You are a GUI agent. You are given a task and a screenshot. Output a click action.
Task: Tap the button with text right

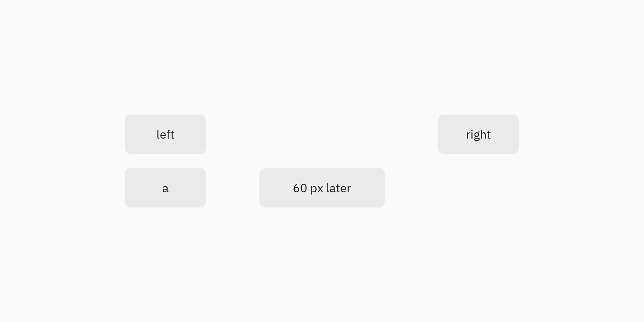[x=479, y=134]
